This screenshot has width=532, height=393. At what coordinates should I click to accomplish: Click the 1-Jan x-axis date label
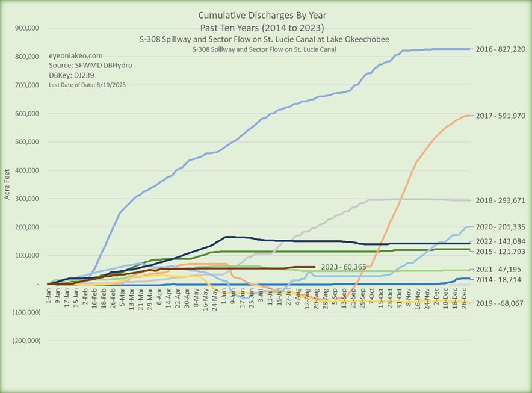click(x=48, y=300)
